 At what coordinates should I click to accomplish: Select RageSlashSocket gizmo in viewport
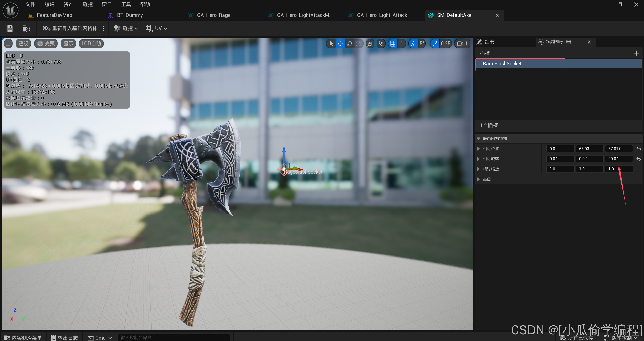284,169
